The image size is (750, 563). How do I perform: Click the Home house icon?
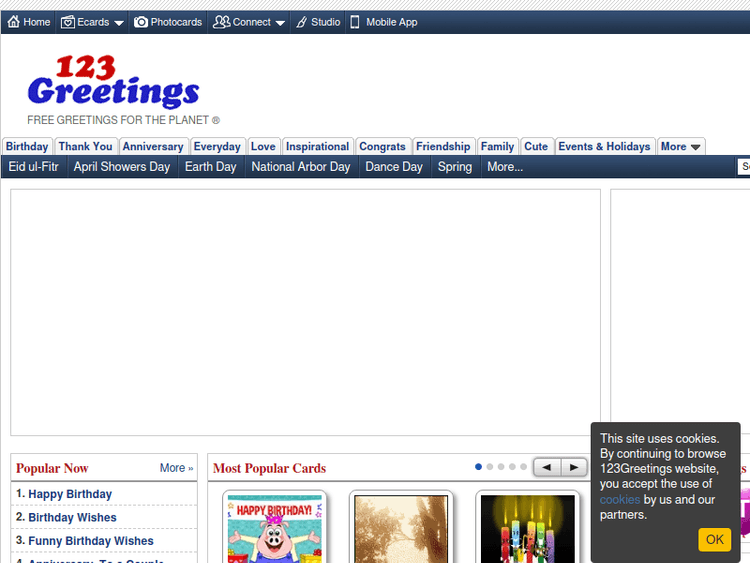pos(14,22)
